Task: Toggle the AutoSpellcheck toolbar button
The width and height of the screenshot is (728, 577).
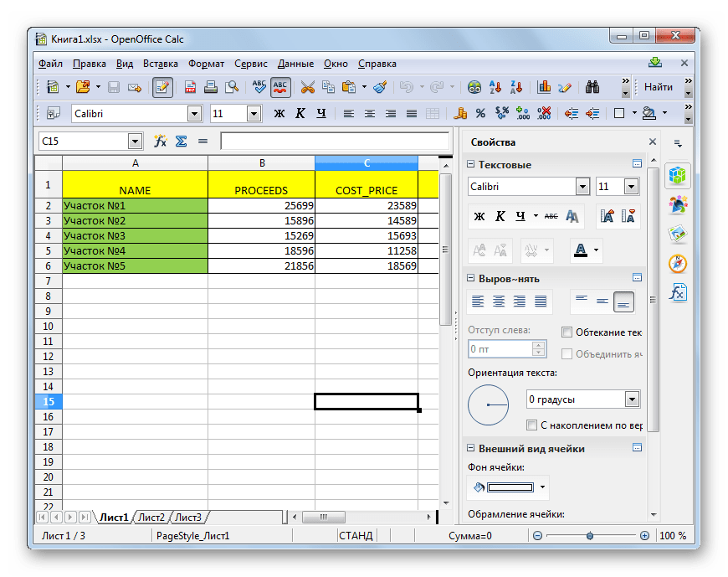Action: [x=280, y=86]
